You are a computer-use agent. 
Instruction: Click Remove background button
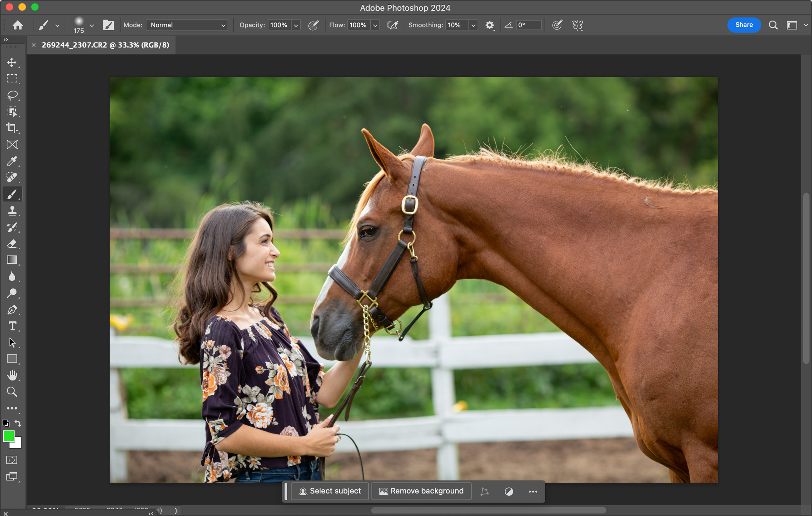pos(421,491)
